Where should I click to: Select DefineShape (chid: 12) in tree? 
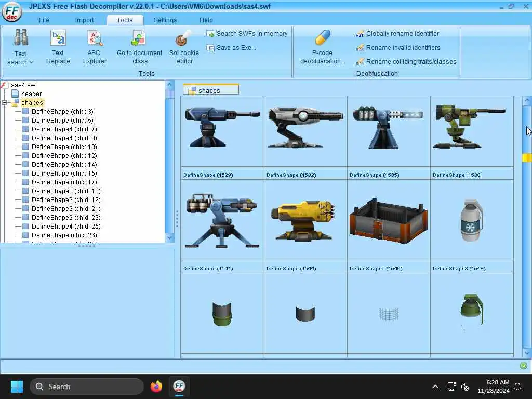[x=64, y=155]
